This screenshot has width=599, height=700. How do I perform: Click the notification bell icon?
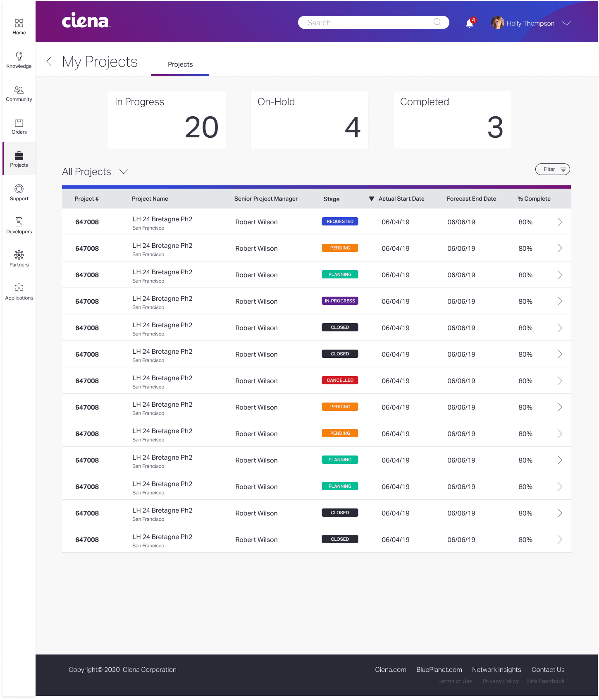[470, 23]
